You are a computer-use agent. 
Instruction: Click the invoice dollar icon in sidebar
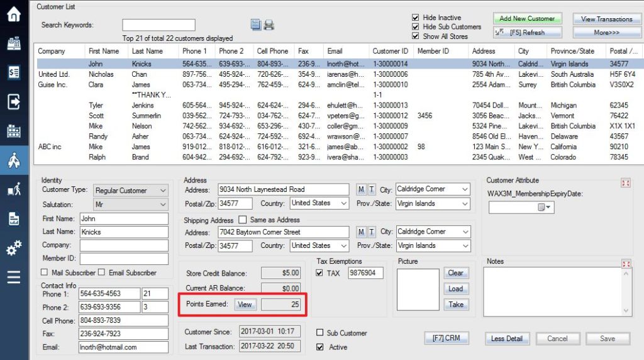click(14, 72)
